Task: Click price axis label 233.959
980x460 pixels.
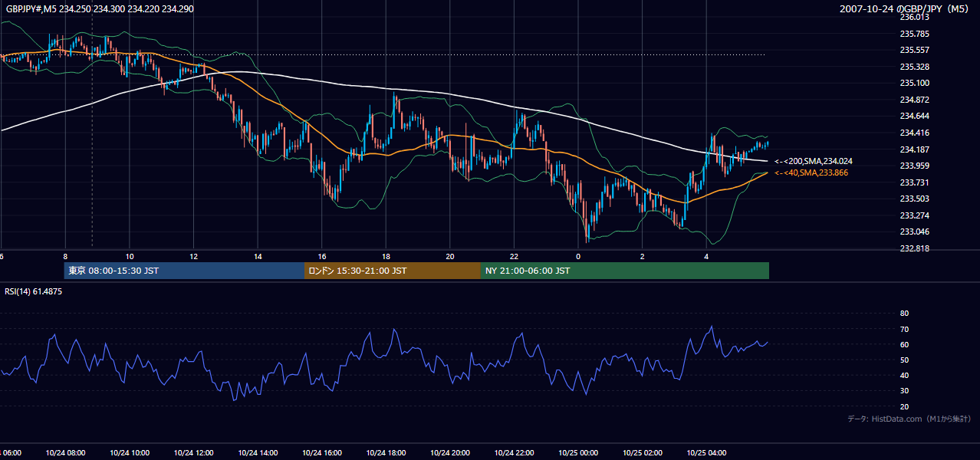Action: tap(914, 166)
